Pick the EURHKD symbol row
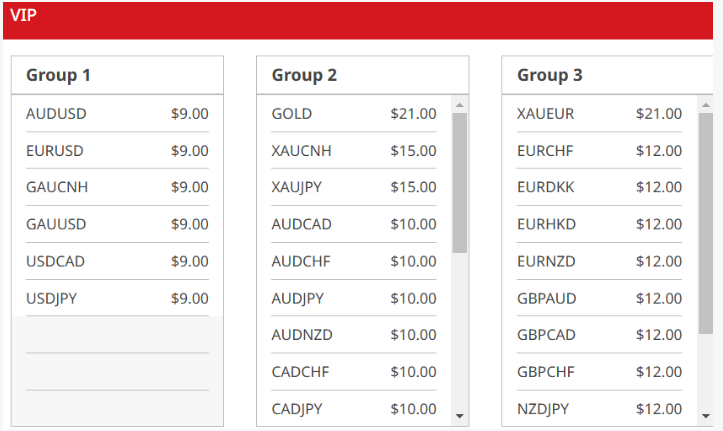 (x=599, y=224)
